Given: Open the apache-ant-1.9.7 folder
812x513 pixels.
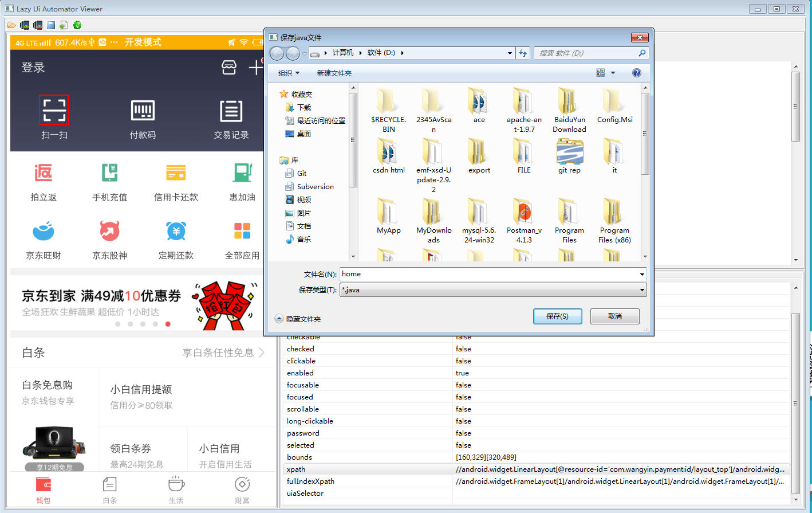Looking at the screenshot, I should point(524,110).
